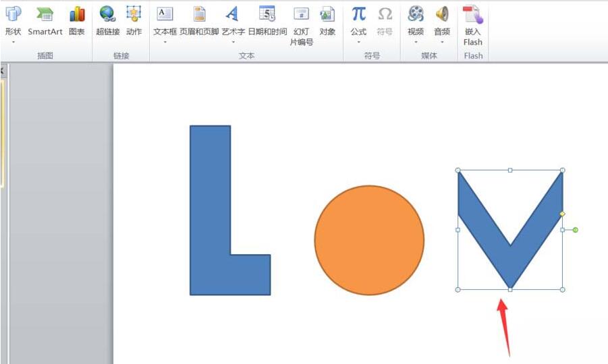Expand the 视频 dropdown arrow
This screenshot has height=364, width=608.
[416, 42]
